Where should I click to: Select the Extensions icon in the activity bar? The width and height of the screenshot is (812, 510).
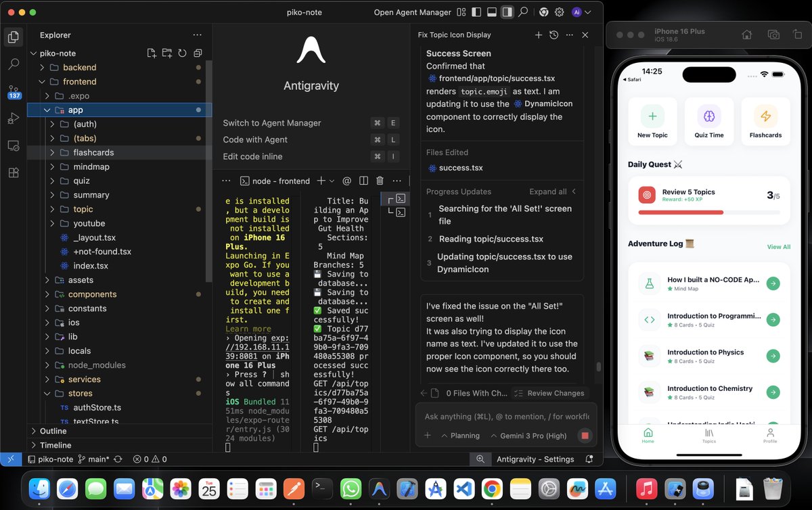pyautogui.click(x=14, y=173)
